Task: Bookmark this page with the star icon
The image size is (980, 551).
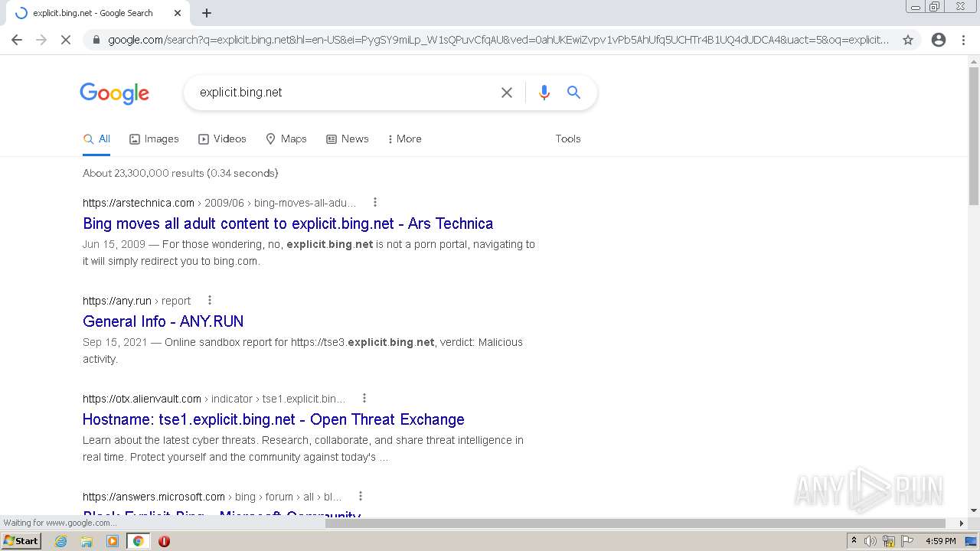Action: (x=908, y=40)
